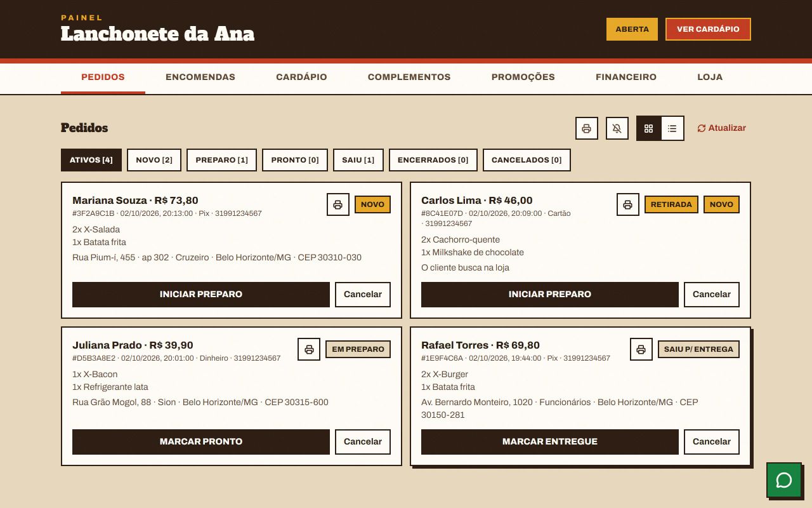Start preparing Carlos Lima's order
Image resolution: width=812 pixels, height=508 pixels.
(550, 295)
